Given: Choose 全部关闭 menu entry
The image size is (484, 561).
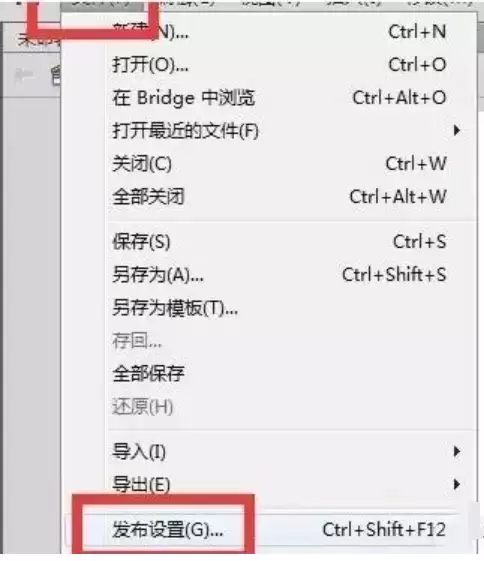Looking at the screenshot, I should (291, 197).
